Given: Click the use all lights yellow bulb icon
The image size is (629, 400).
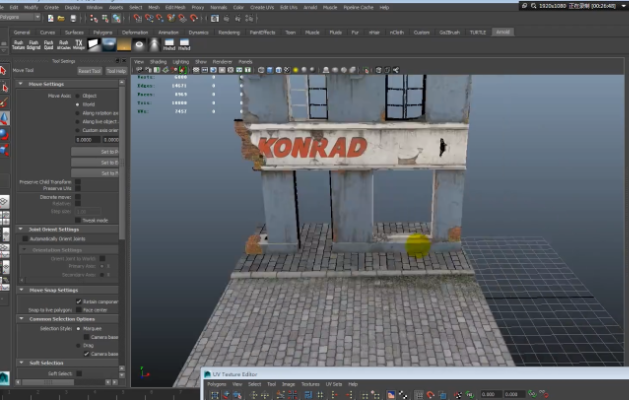Looking at the screenshot, I should pos(296,70).
